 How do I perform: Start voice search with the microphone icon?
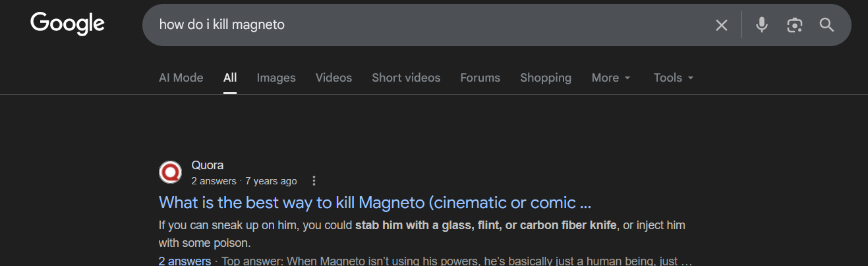click(x=762, y=25)
